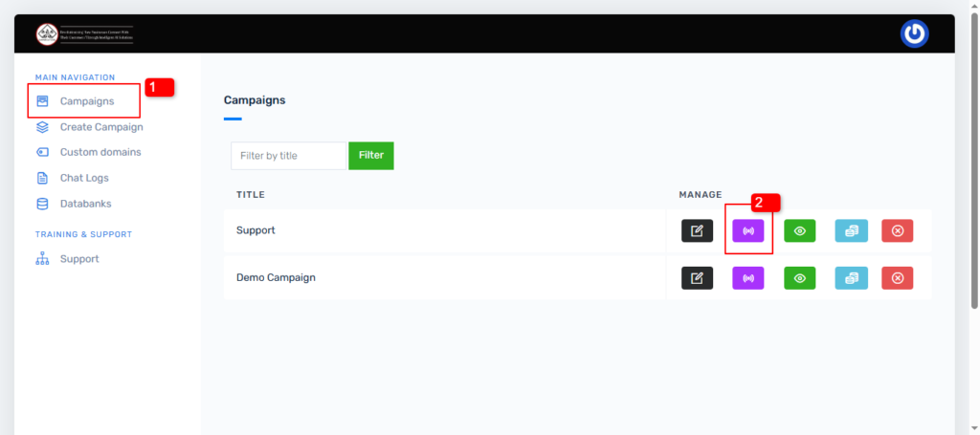Open Chat Logs from sidebar
Image resolution: width=980 pixels, height=435 pixels.
[x=73, y=179]
